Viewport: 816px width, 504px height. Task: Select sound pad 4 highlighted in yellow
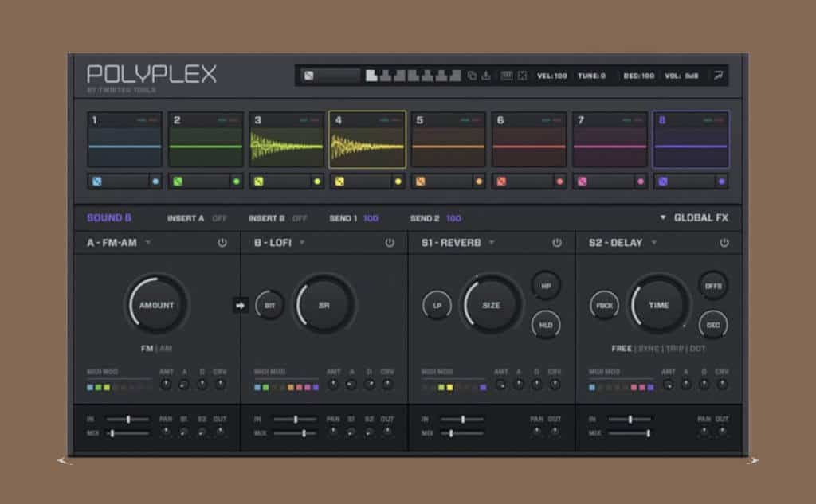pos(367,139)
